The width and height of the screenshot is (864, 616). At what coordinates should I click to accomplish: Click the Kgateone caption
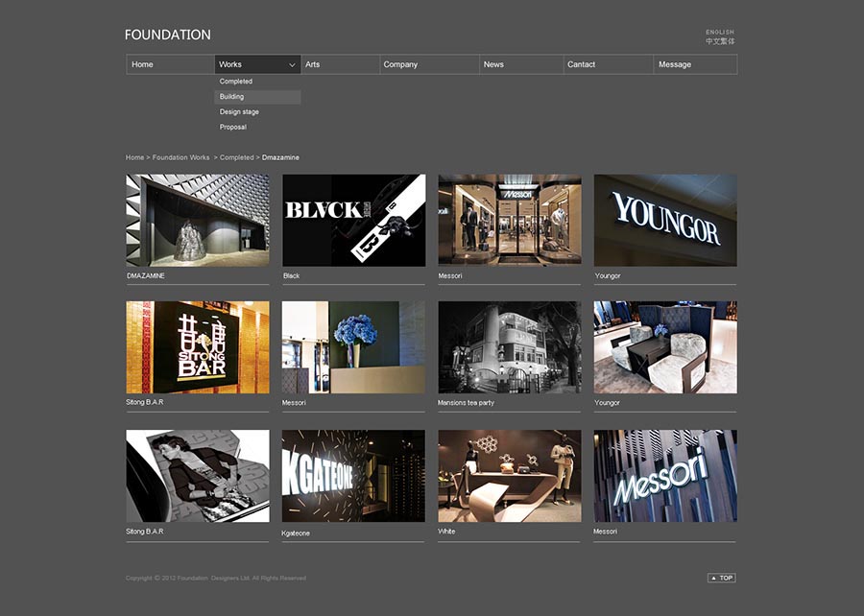tap(296, 533)
